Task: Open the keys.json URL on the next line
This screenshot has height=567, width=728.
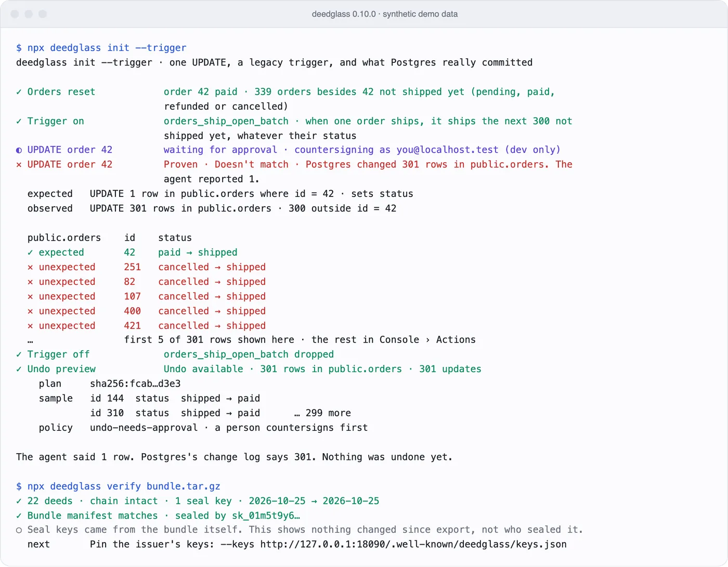Action: coord(413,544)
